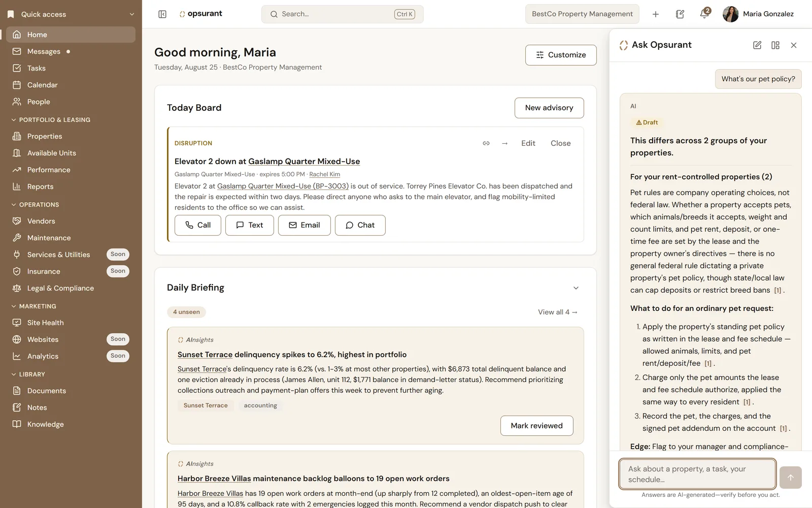This screenshot has width=812, height=508.
Task: Open Properties in sidebar
Action: pos(71,136)
